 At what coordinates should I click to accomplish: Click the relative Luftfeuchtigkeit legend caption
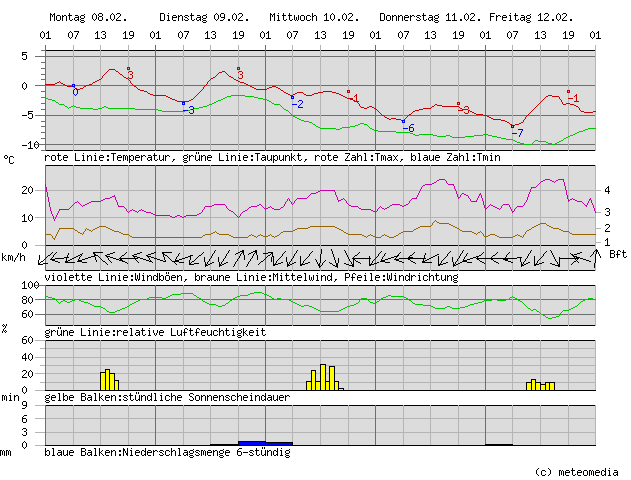(155, 331)
